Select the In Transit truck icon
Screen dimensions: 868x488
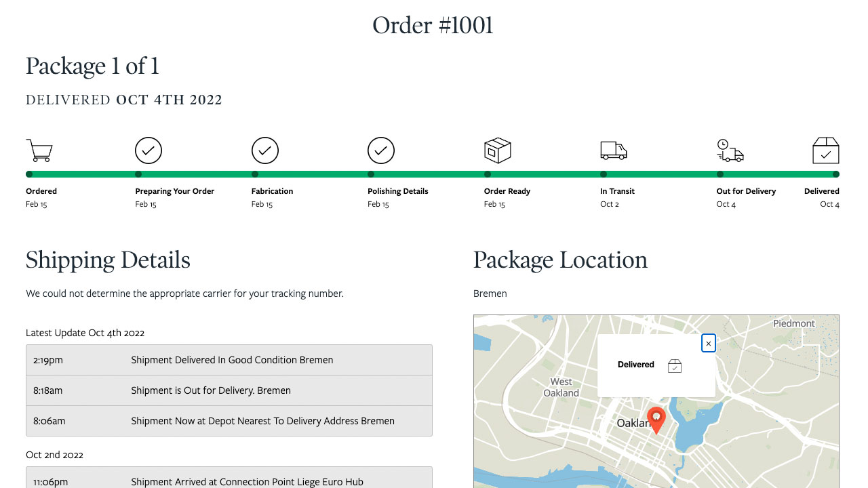(613, 150)
